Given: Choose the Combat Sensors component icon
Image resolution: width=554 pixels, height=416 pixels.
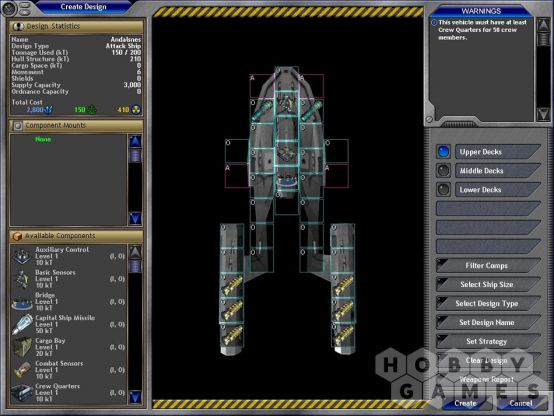Looking at the screenshot, I should (22, 370).
